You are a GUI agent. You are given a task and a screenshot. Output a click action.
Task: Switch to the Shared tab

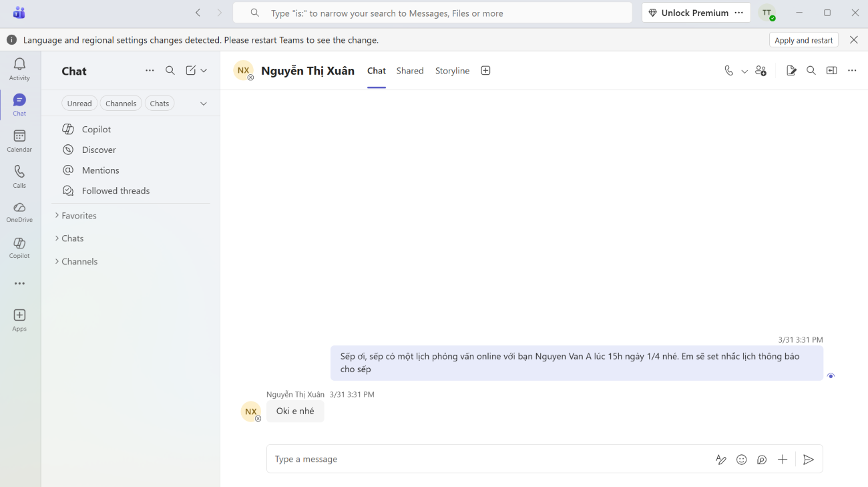410,71
